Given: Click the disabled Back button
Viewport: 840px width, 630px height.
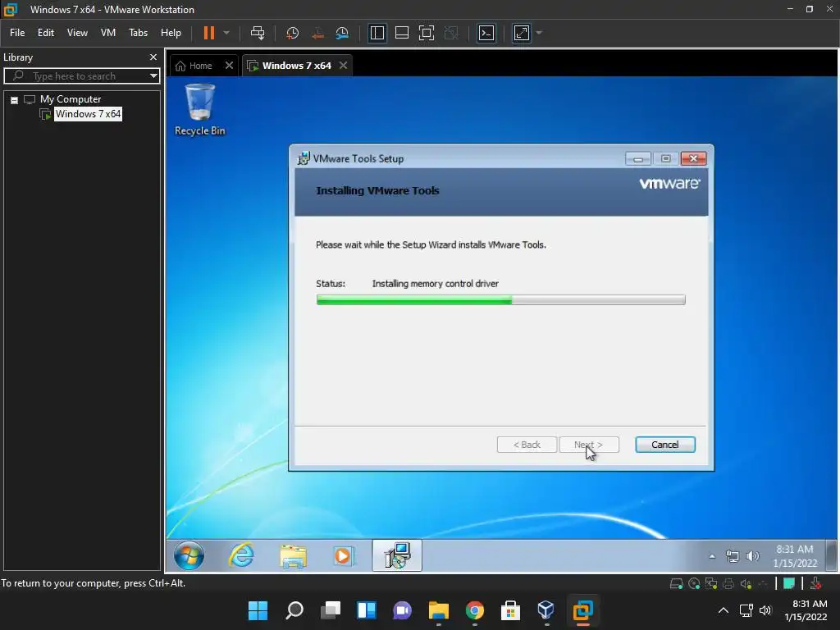Looking at the screenshot, I should pos(527,445).
